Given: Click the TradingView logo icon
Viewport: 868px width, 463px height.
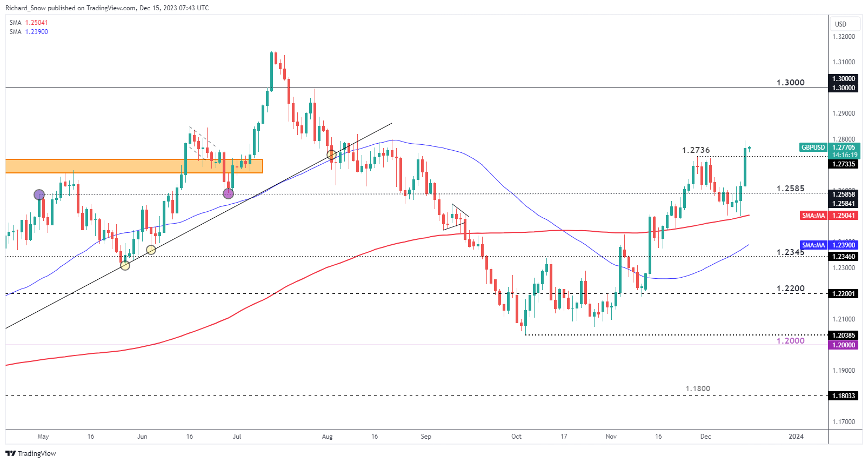Looking at the screenshot, I should coord(10,453).
